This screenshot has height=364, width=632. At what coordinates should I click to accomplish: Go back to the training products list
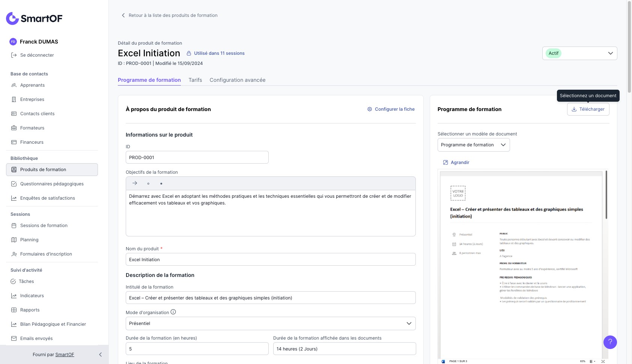(169, 15)
